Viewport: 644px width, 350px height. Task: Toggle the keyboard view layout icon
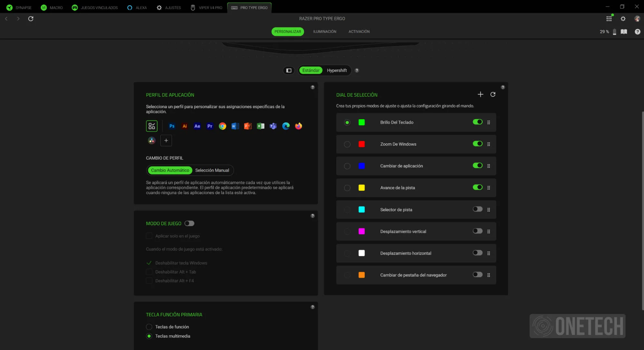[289, 71]
